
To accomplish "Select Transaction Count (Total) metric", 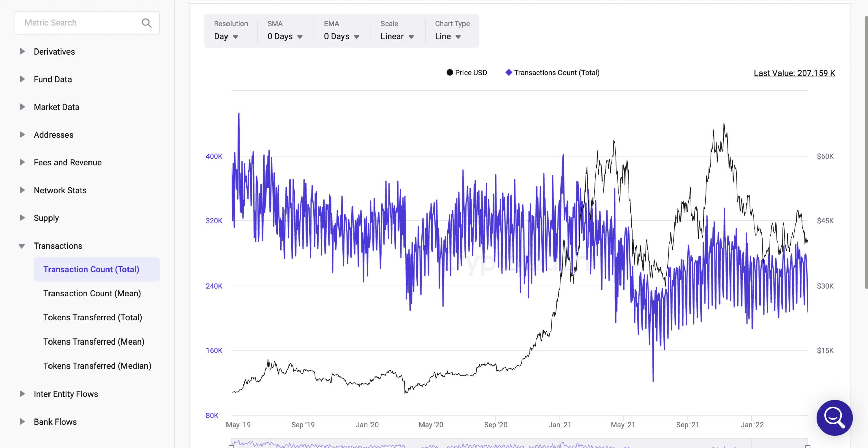I will 97,269.
